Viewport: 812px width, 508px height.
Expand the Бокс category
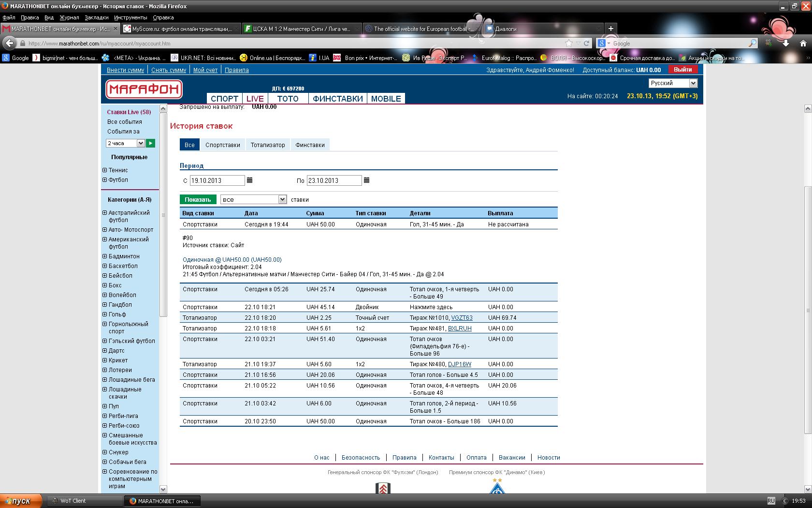104,285
